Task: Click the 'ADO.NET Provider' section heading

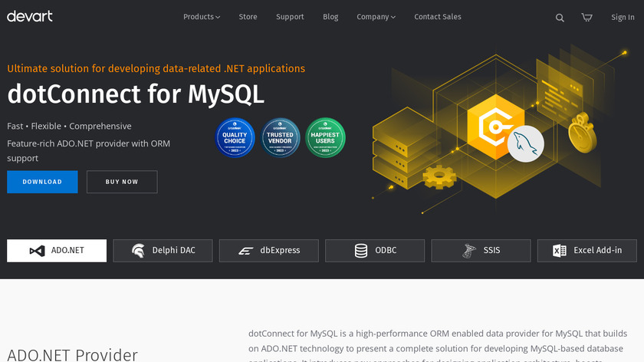Action: coord(73,354)
